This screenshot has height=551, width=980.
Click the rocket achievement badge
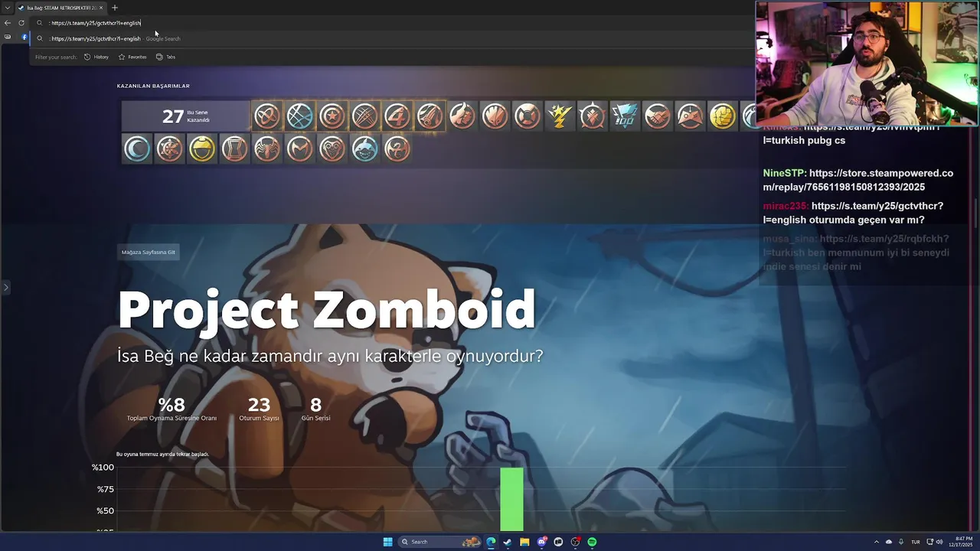point(430,116)
